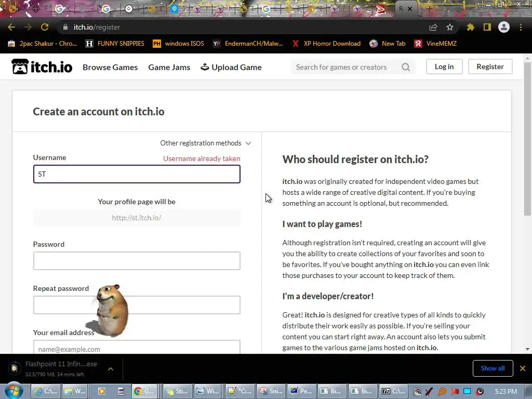This screenshot has width=532, height=399.
Task: Bookmark this page with the star icon
Action: (450, 27)
